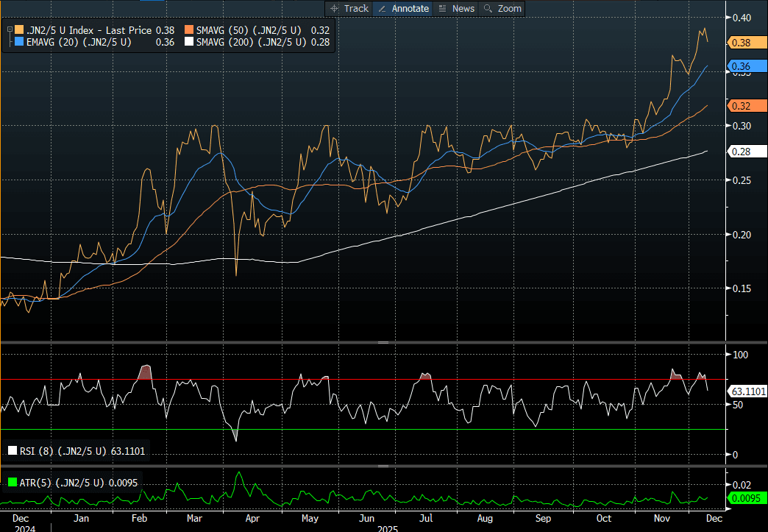Click the Annotate pencil icon
The image size is (768, 532).
[x=383, y=8]
